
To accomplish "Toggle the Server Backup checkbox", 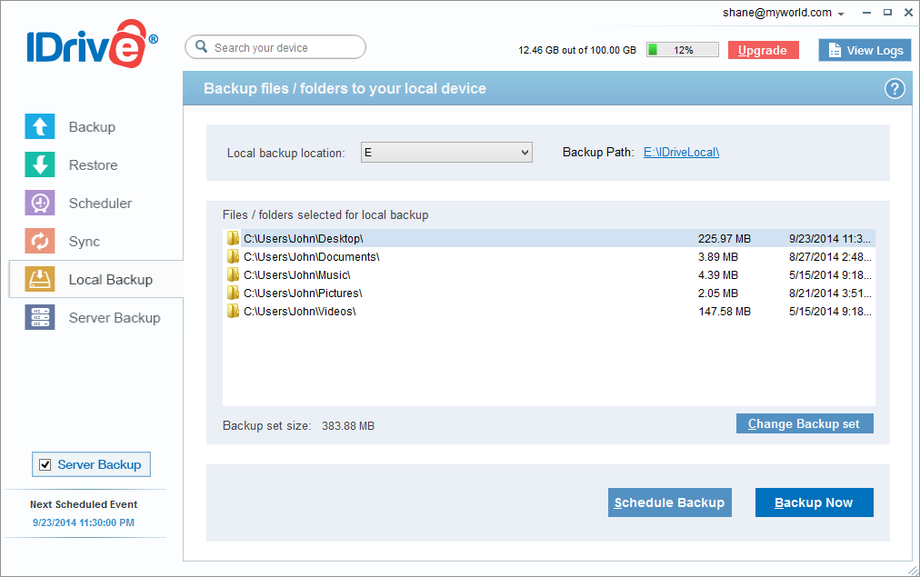I will point(45,465).
